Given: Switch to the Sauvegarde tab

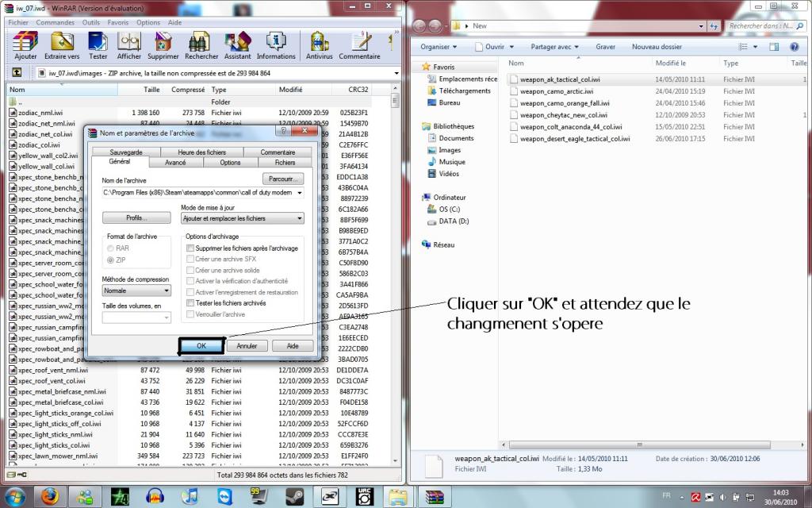Looking at the screenshot, I should [x=126, y=152].
